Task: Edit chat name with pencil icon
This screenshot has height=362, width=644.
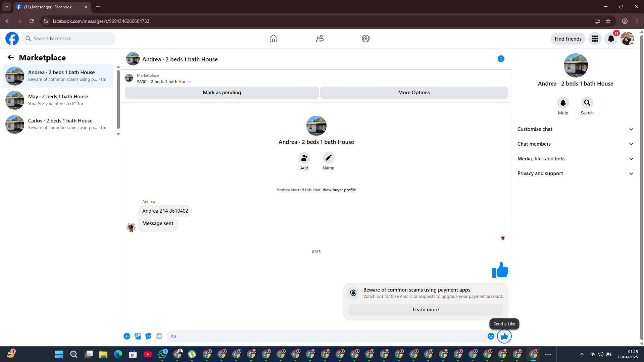Action: [329, 158]
